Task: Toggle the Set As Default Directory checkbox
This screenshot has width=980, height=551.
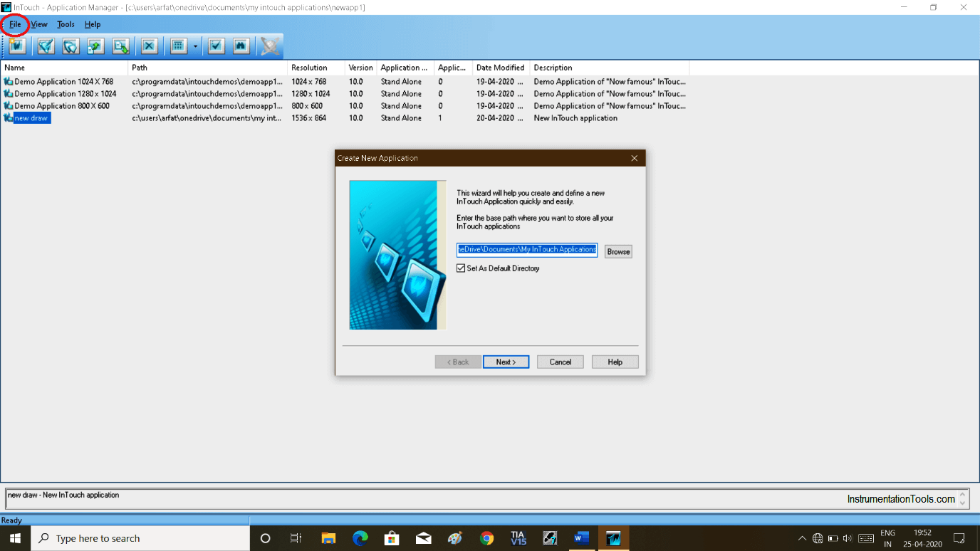Action: (x=461, y=268)
